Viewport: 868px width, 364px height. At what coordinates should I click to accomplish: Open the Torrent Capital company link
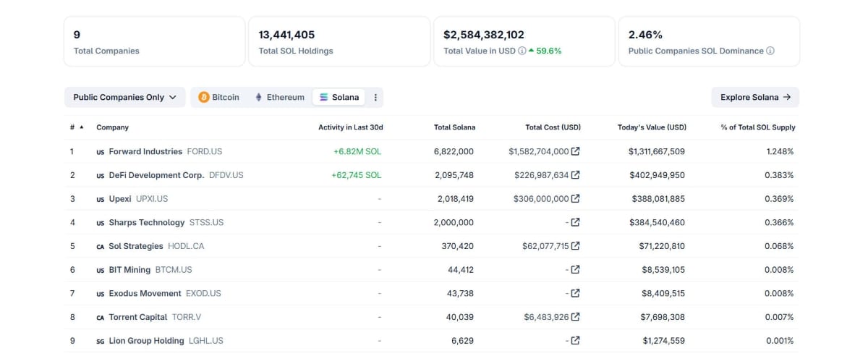(138, 317)
